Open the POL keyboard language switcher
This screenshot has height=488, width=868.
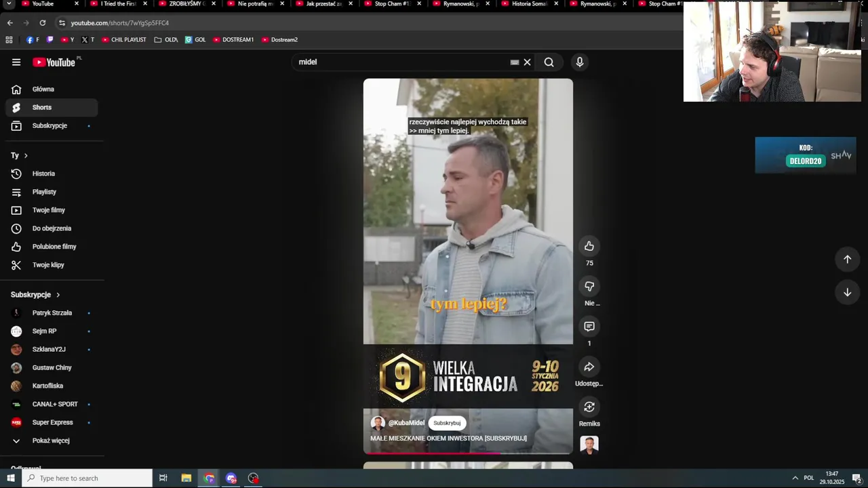[808, 478]
